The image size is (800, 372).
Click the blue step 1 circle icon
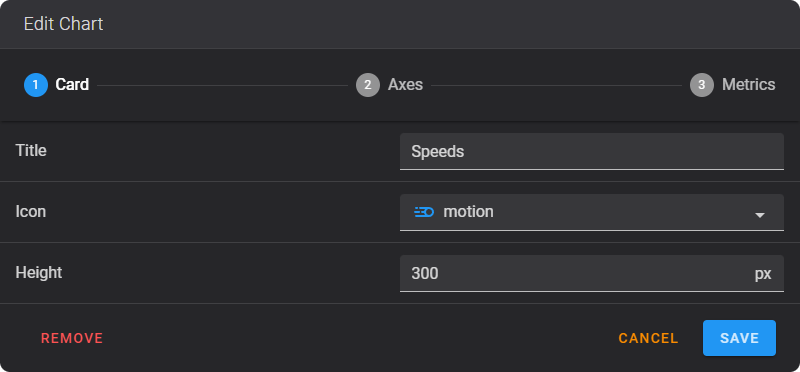tap(36, 85)
